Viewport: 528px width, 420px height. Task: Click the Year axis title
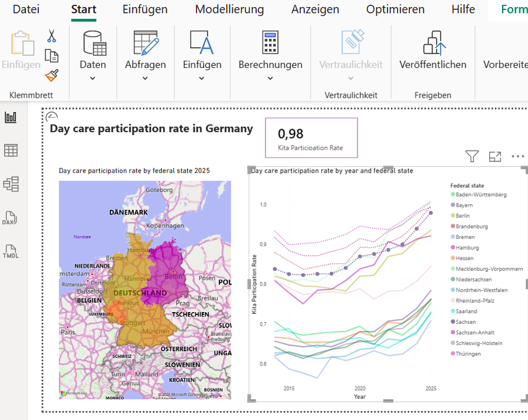point(360,396)
